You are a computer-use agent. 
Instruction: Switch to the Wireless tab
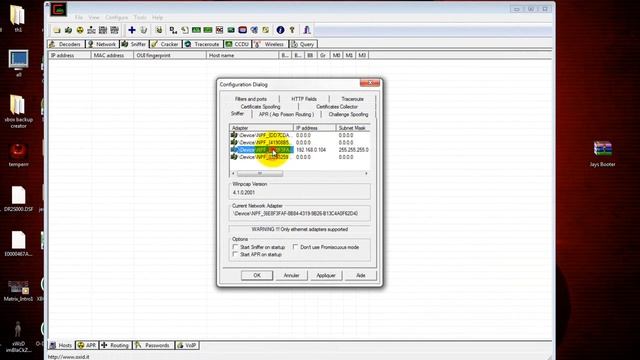point(269,44)
